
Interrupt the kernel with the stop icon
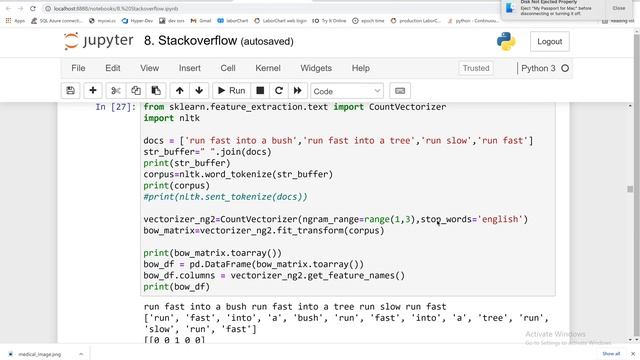[x=260, y=91]
